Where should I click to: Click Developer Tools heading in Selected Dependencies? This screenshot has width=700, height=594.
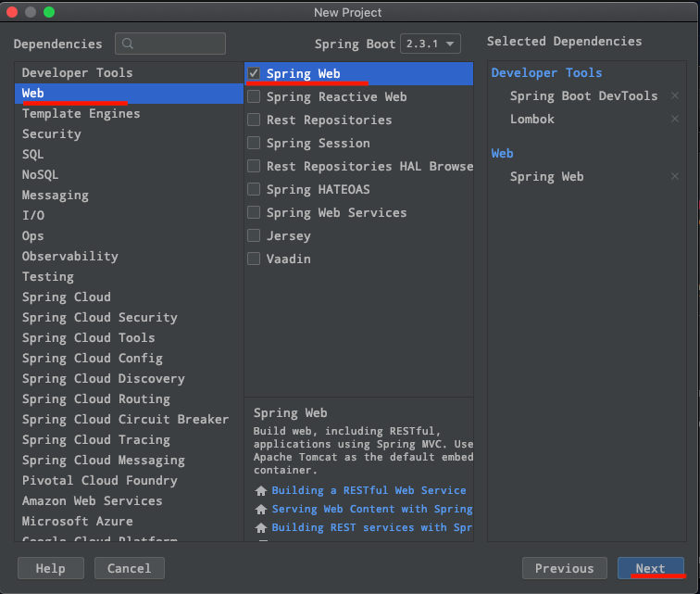pyautogui.click(x=547, y=73)
